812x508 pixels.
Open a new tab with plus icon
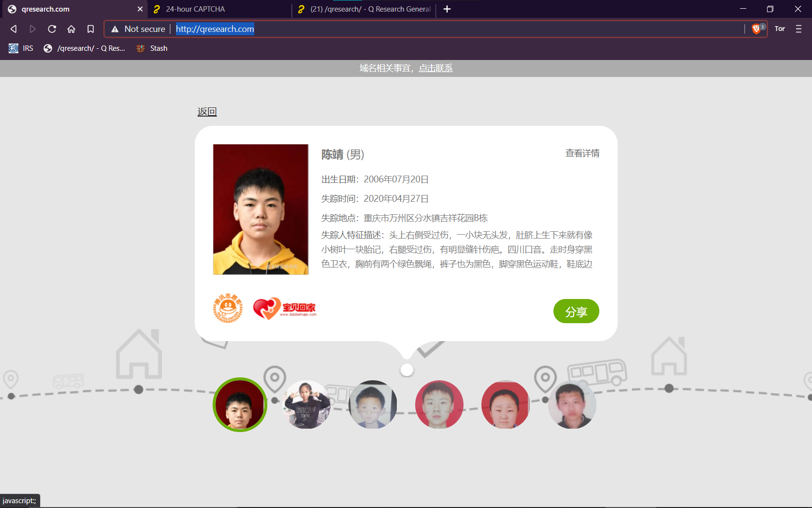point(447,9)
